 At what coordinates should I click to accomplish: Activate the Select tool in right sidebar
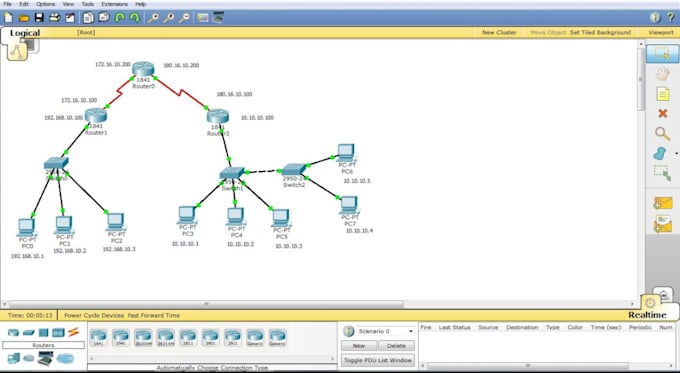pos(662,54)
